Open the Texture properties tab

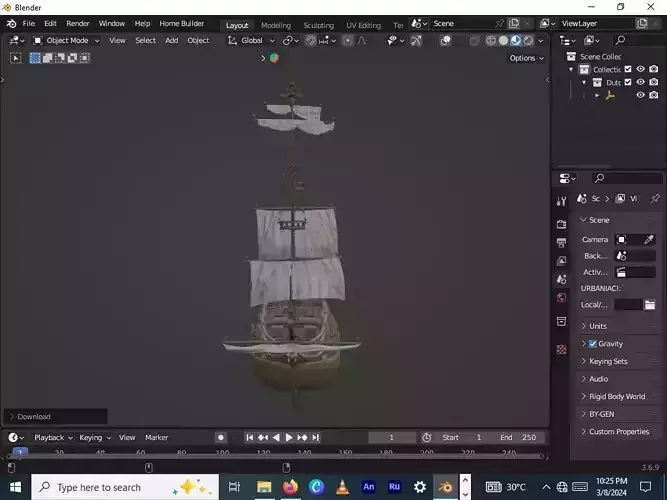(562, 349)
